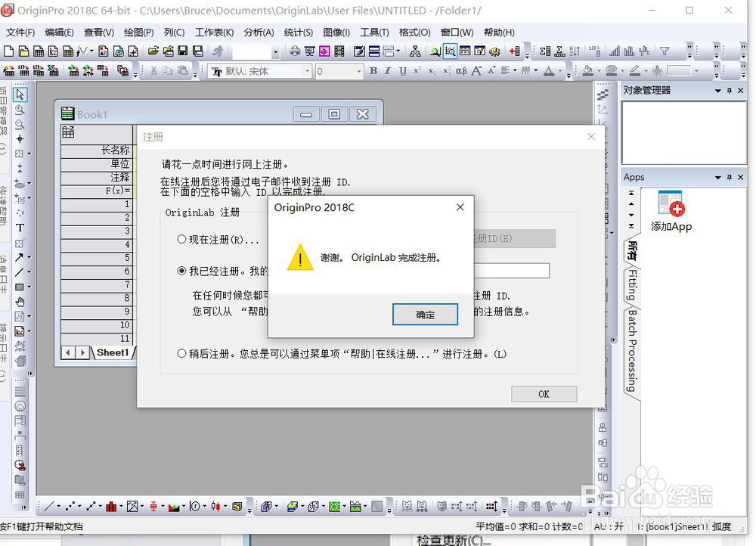Open the font size dropdown
The width and height of the screenshot is (756, 546).
point(359,71)
